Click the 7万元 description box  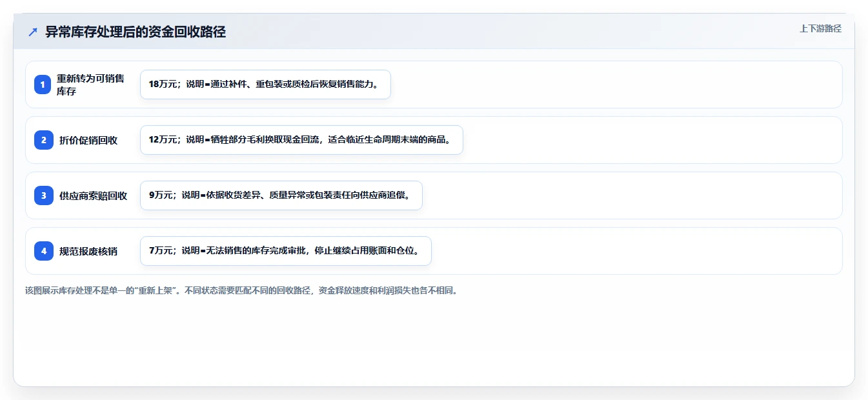[x=286, y=251]
